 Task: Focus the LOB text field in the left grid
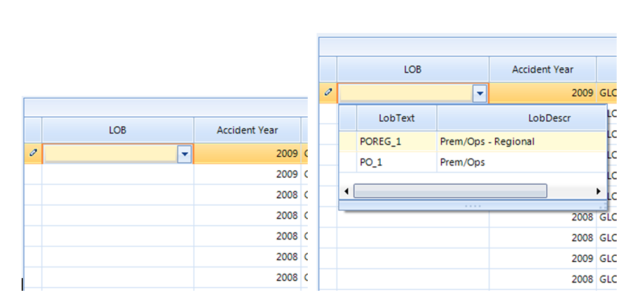pyautogui.click(x=110, y=154)
